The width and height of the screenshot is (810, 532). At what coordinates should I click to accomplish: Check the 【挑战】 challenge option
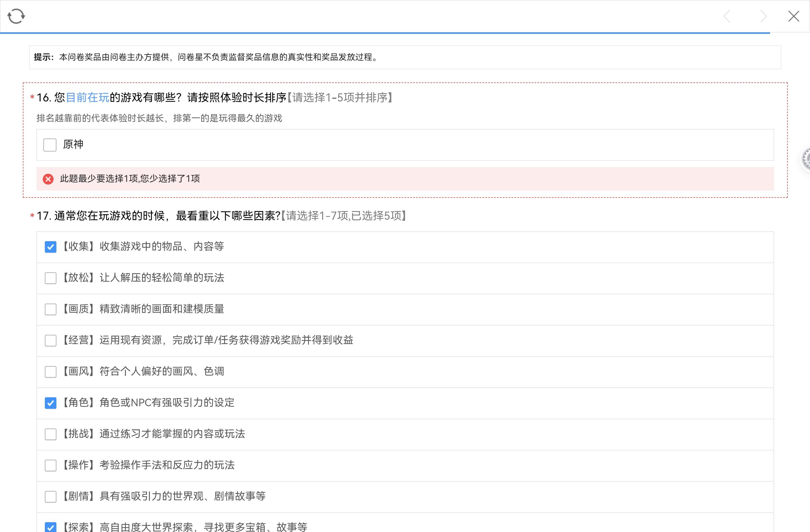(x=51, y=434)
